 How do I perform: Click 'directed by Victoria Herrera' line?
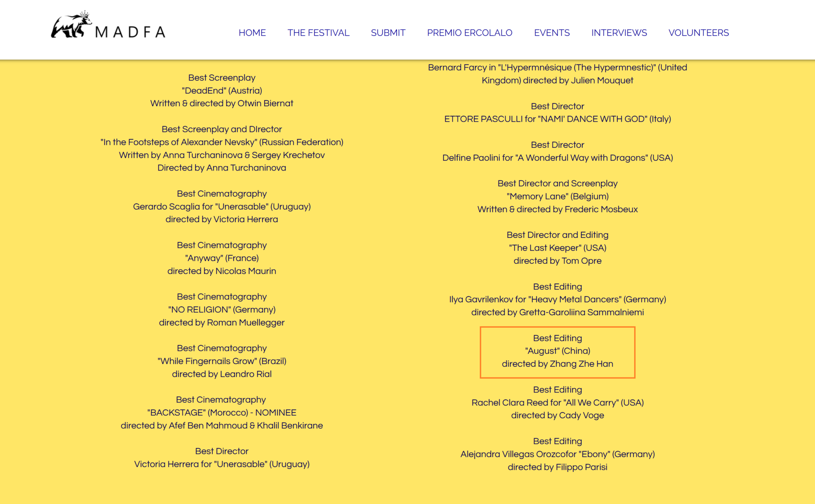(222, 219)
